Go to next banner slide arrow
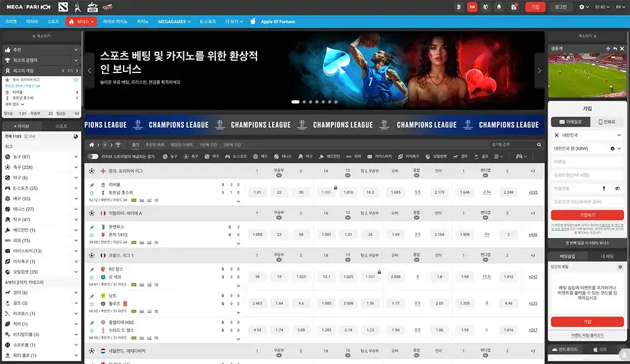This screenshot has height=364, width=630. pos(539,71)
